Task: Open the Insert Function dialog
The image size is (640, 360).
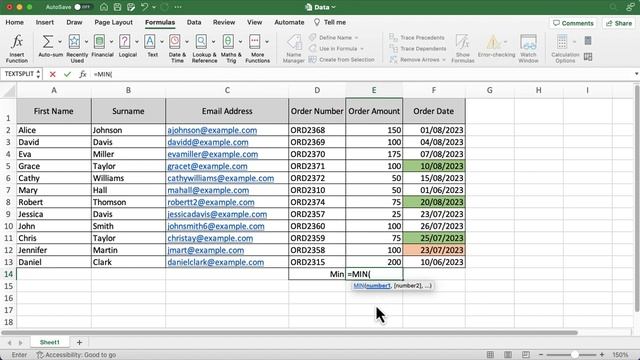Action: click(x=17, y=48)
